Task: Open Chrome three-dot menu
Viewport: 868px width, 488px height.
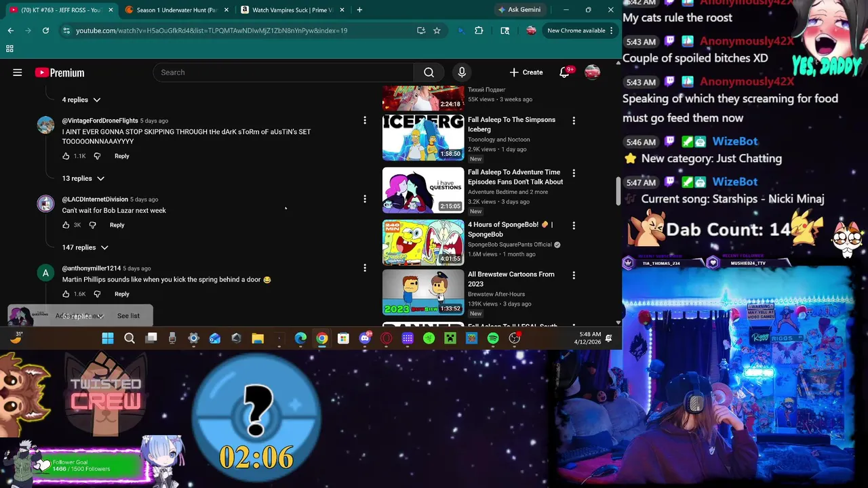Action: click(611, 30)
